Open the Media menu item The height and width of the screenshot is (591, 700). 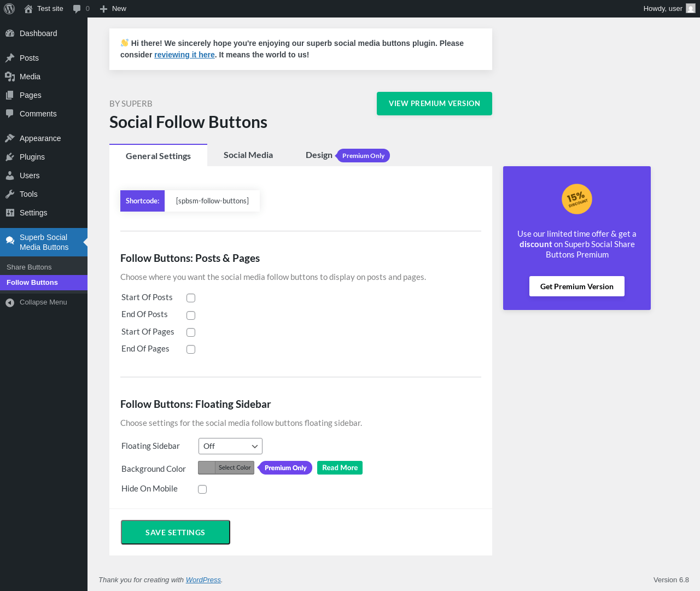click(44, 77)
